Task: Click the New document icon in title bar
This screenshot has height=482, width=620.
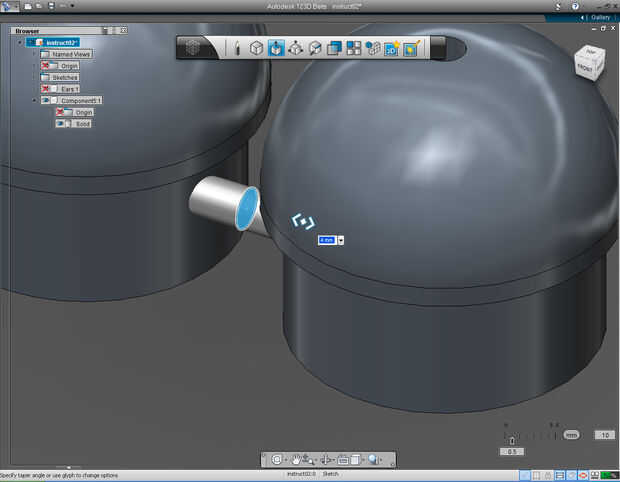Action: tap(28, 6)
